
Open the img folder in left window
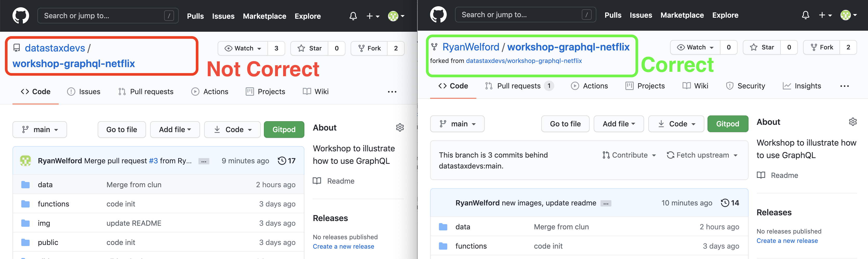[x=44, y=223]
